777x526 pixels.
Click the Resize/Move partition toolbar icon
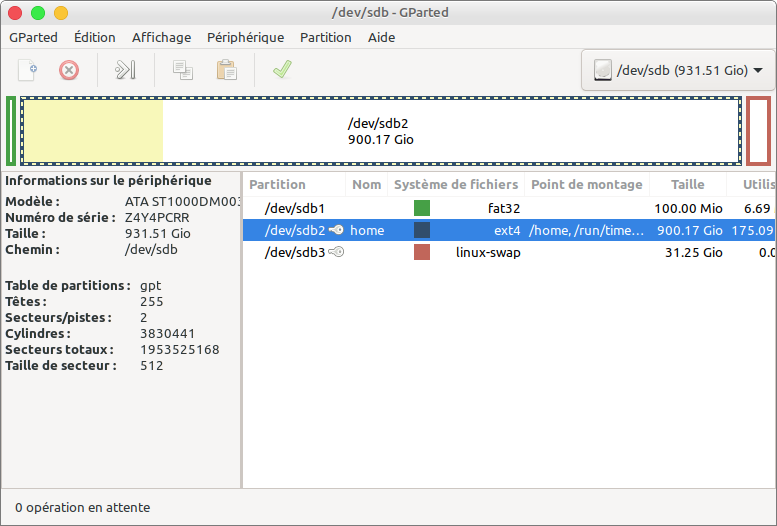[x=125, y=70]
